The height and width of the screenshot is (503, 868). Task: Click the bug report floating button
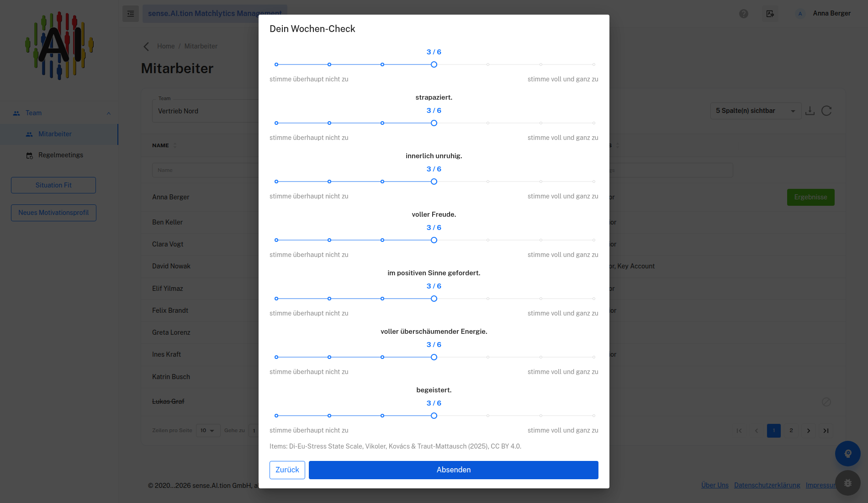pos(848,483)
